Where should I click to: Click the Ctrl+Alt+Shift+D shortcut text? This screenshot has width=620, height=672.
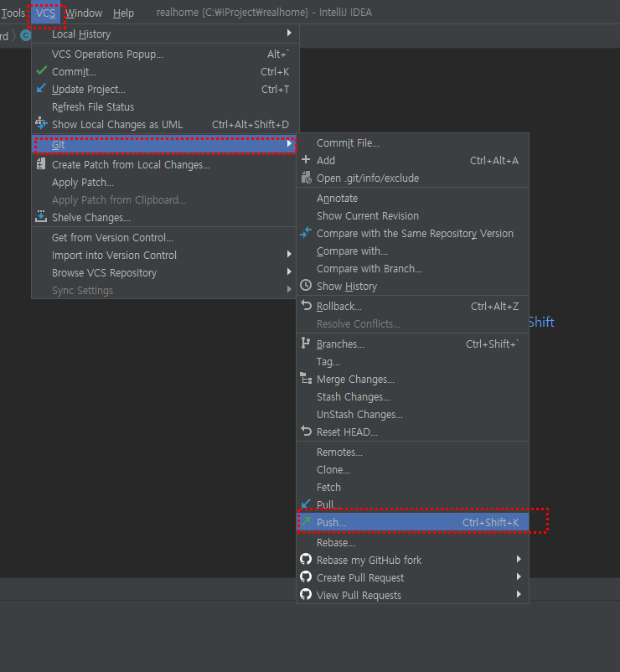[251, 124]
